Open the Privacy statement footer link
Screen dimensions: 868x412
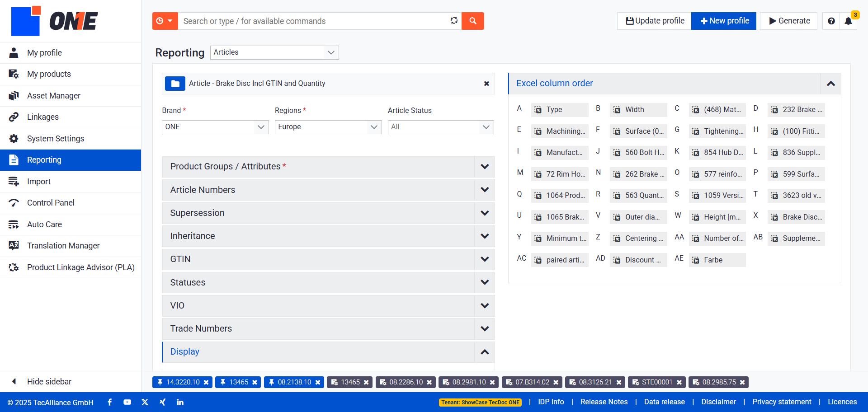click(782, 402)
